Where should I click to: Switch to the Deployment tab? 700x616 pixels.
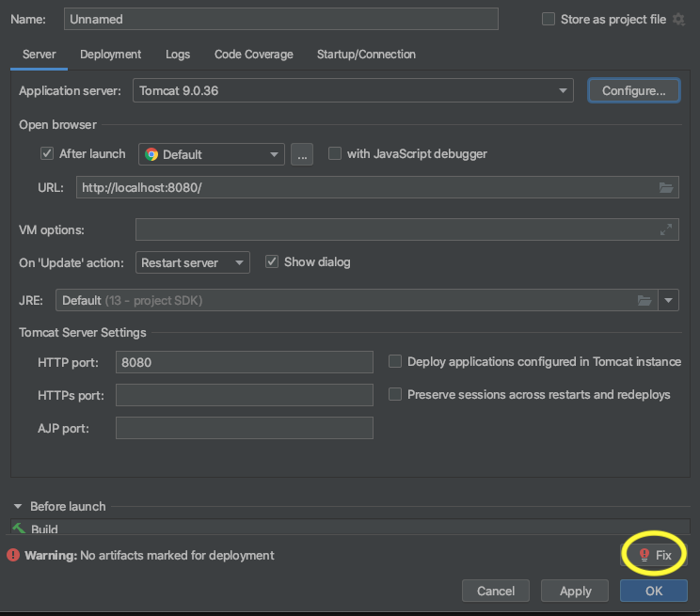(110, 55)
